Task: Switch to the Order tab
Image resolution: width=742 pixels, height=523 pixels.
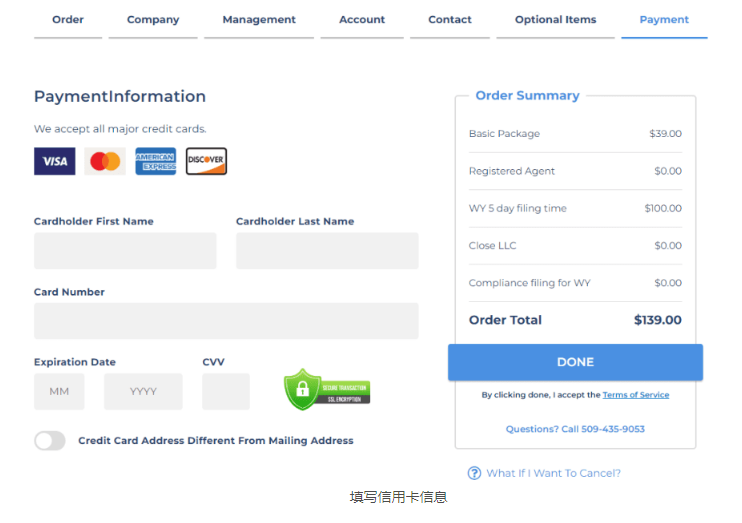Action: [x=68, y=20]
